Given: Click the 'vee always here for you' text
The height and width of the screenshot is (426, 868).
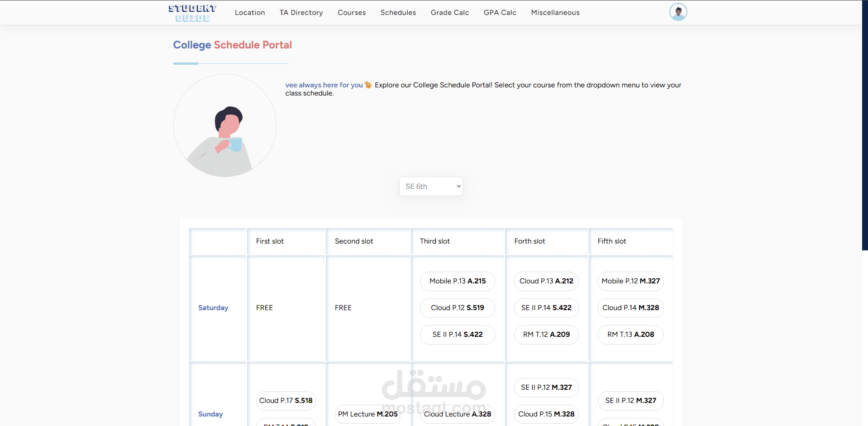Looking at the screenshot, I should (x=324, y=85).
